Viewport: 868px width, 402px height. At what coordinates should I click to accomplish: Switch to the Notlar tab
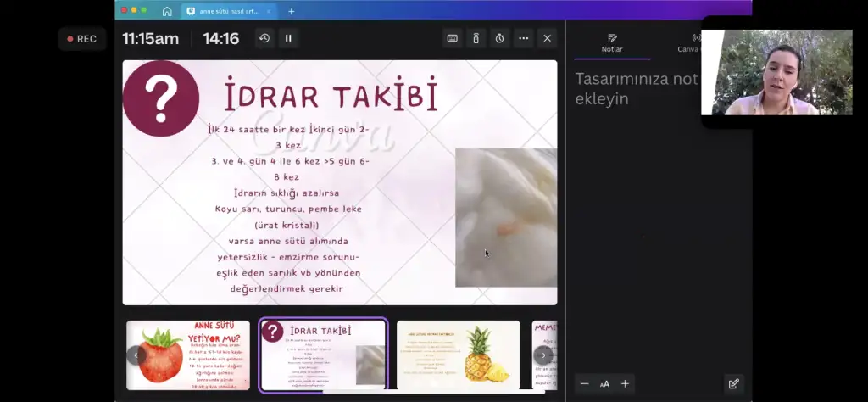pos(612,42)
